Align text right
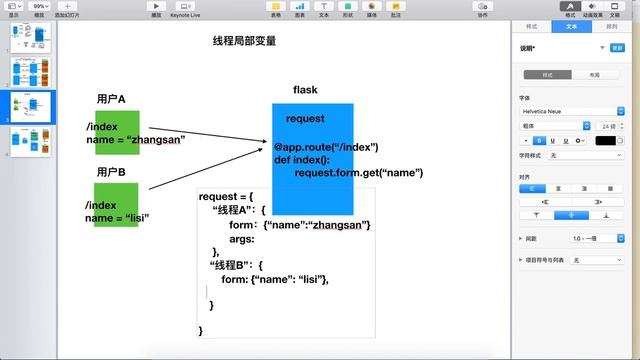The image size is (640, 360). coord(584,189)
